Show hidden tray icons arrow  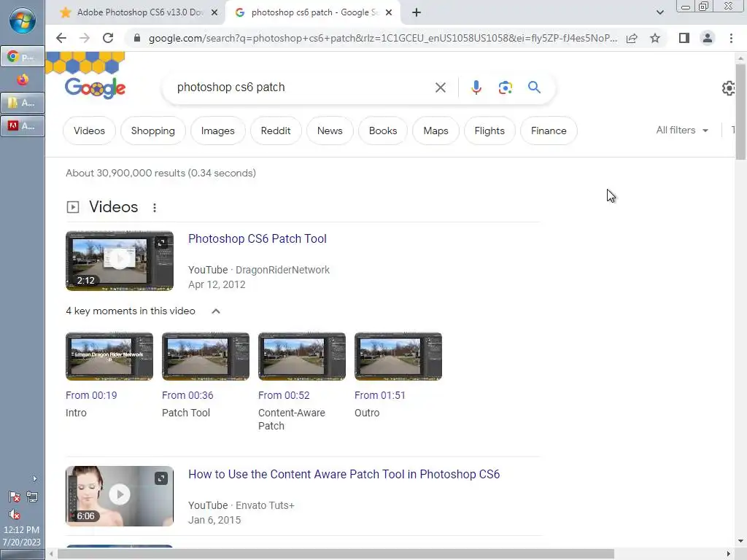click(34, 478)
